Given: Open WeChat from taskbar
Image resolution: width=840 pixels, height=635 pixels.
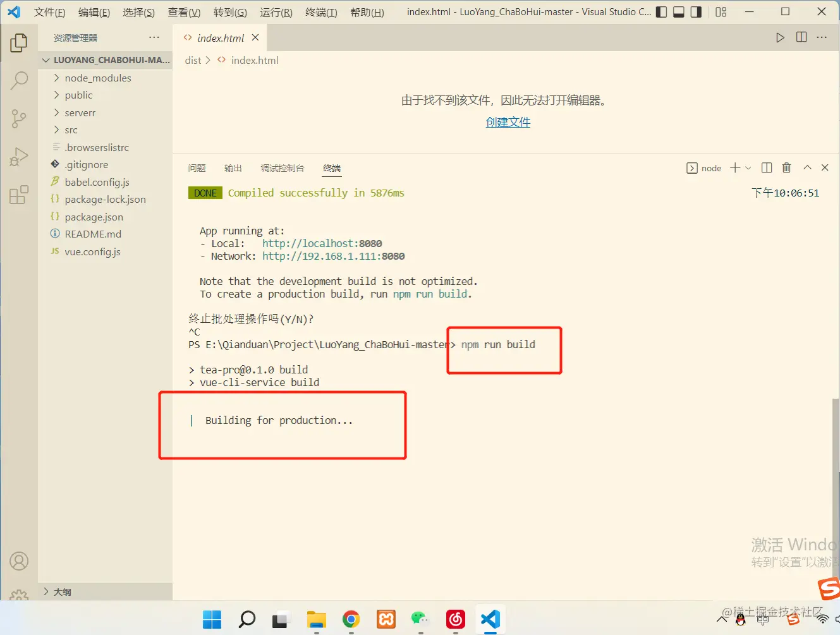Looking at the screenshot, I should 420,619.
